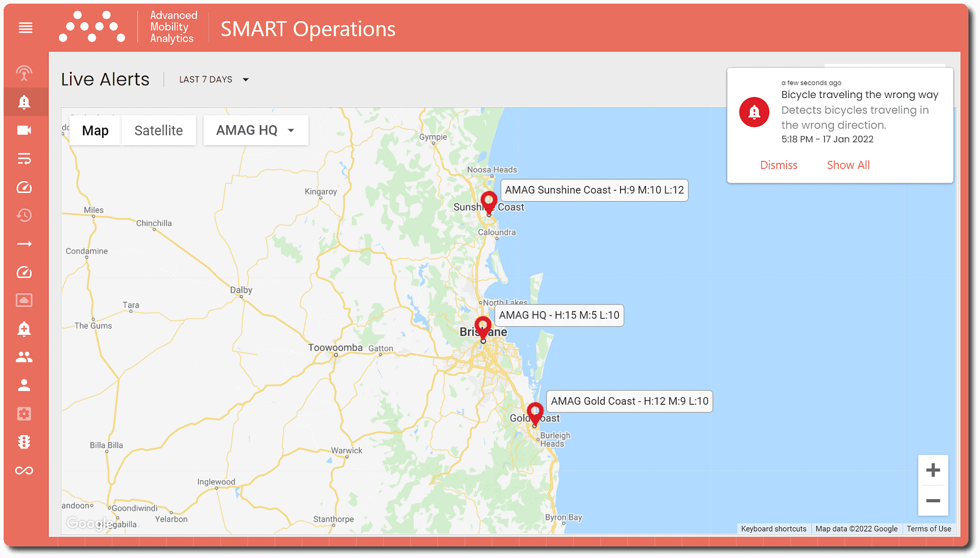Click the traffic light icon in sidebar
The image size is (980, 558).
(x=24, y=442)
